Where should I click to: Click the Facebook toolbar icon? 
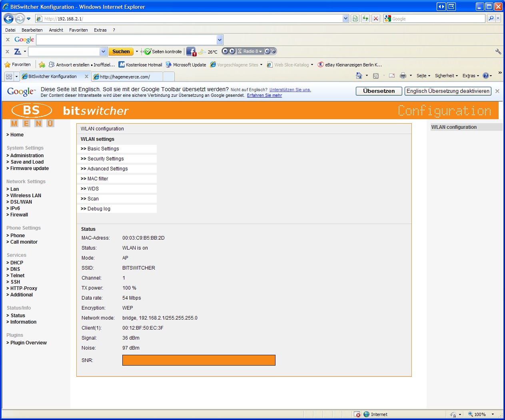click(191, 52)
